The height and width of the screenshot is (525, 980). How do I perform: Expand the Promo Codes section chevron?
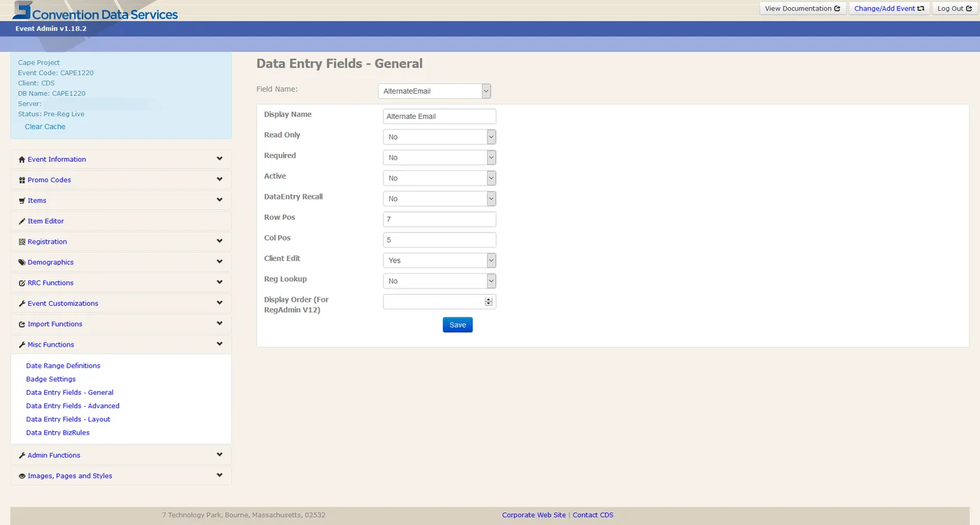pyautogui.click(x=220, y=179)
